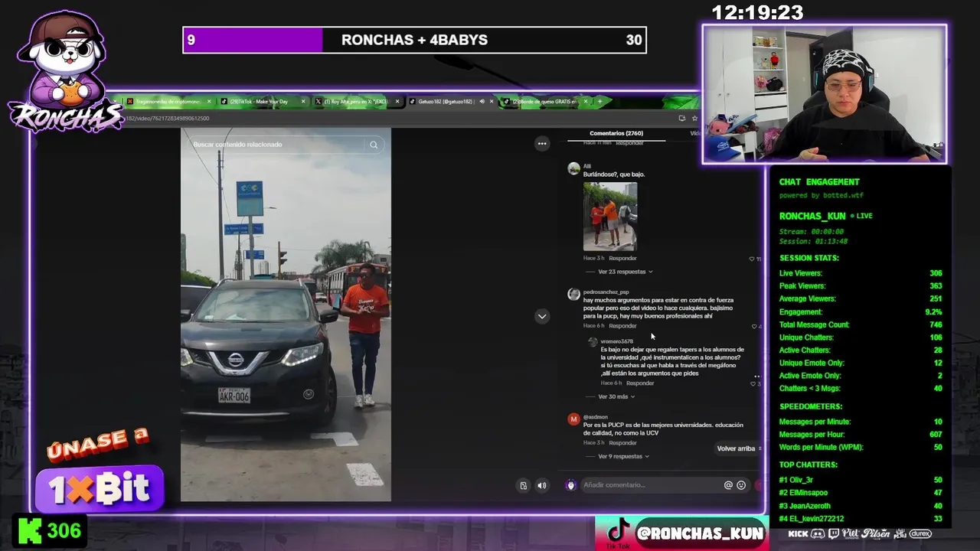Expand Ver 30 más replies

(x=616, y=396)
